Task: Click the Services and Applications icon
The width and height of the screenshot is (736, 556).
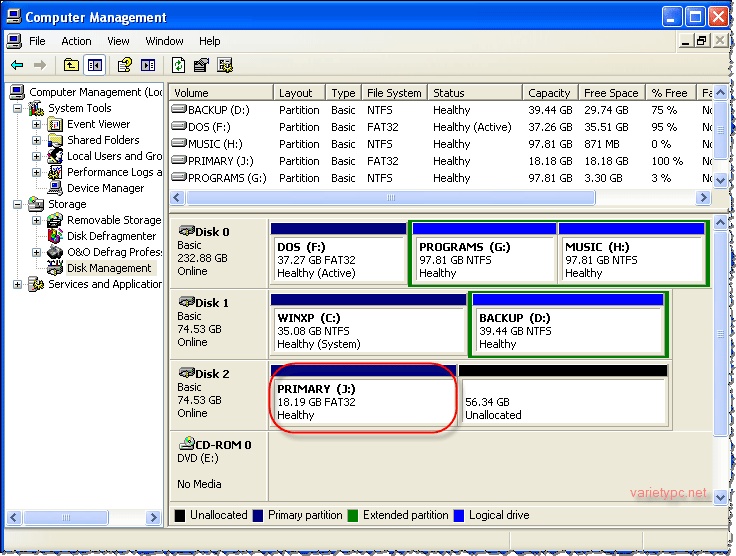Action: coord(36,284)
